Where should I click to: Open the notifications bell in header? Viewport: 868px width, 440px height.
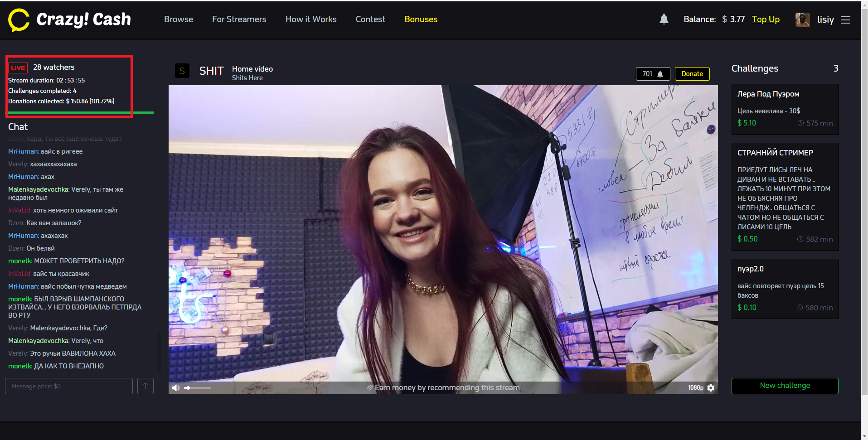(x=664, y=19)
